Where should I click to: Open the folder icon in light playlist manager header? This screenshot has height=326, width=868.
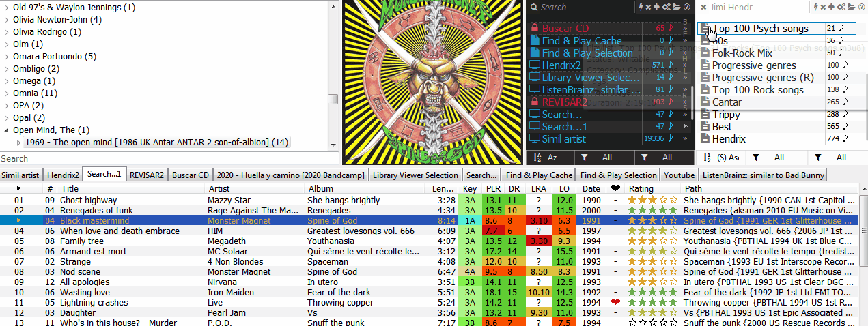click(x=850, y=7)
